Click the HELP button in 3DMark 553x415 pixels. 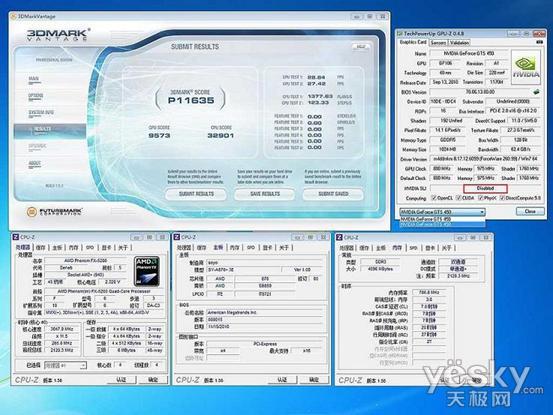[x=360, y=47]
